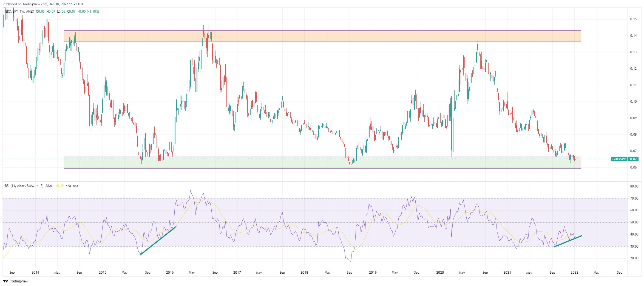Select the C0.07 close value in legend
Screen dimensions: 644x286
pyautogui.click(x=71, y=12)
